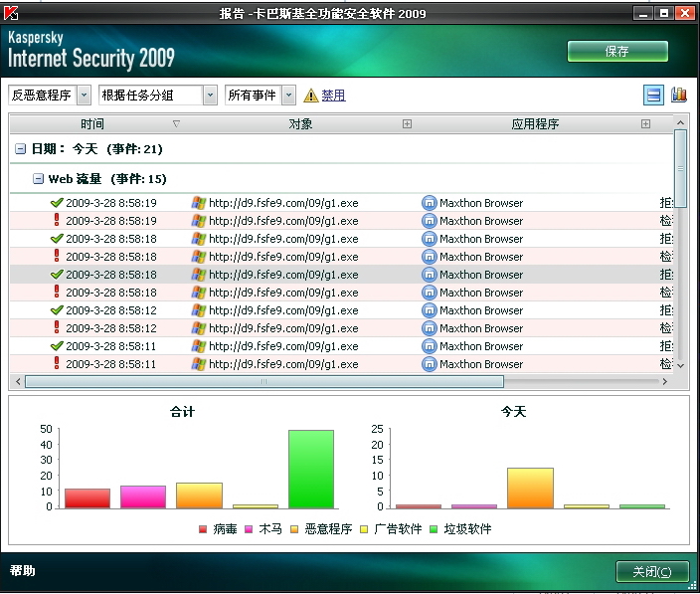This screenshot has width=700, height=594.
Task: Click the vertical scrollbar up arrow
Action: coord(680,122)
